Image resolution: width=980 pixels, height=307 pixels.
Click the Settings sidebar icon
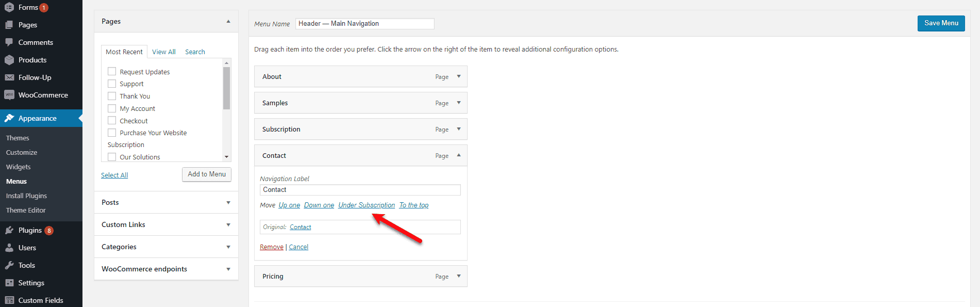tap(9, 282)
